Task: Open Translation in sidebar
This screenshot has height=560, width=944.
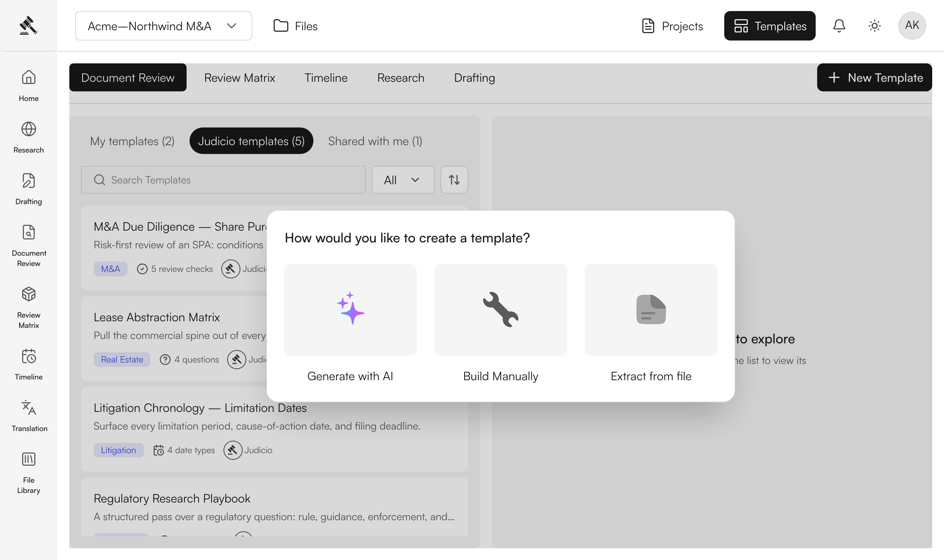Action: pos(29,416)
